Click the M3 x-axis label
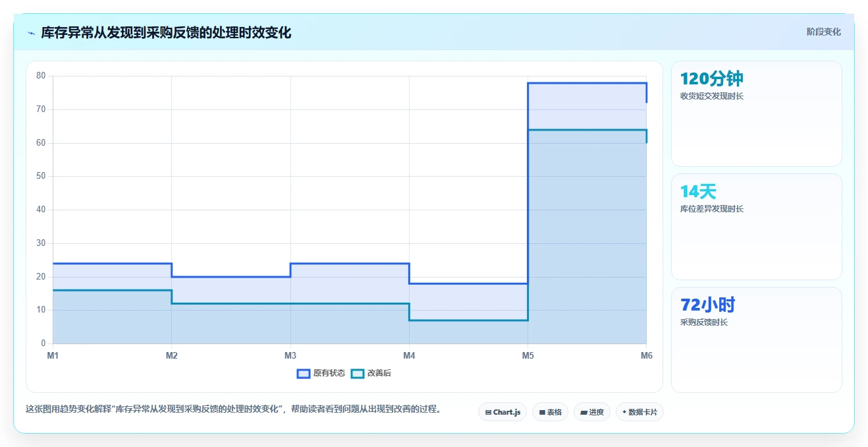This screenshot has width=868, height=447. [x=290, y=355]
